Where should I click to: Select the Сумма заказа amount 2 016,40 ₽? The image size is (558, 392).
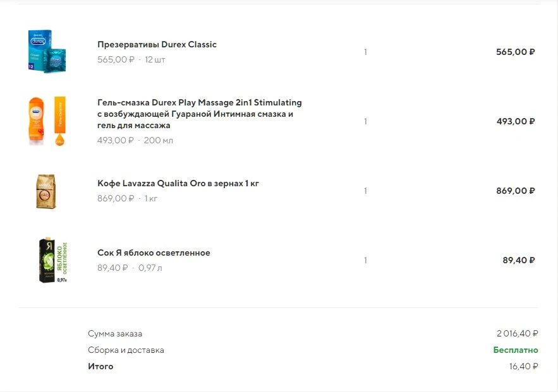pyautogui.click(x=517, y=334)
